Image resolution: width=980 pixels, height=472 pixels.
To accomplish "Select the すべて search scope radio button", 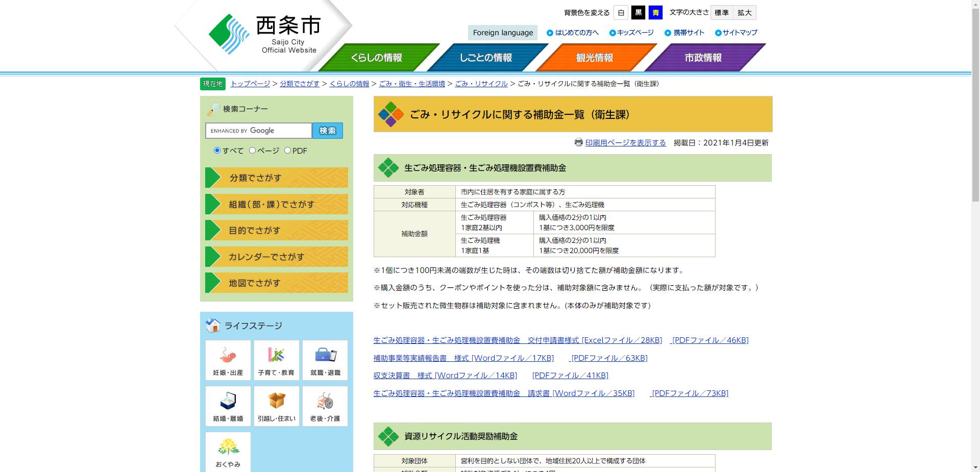I will click(x=217, y=151).
